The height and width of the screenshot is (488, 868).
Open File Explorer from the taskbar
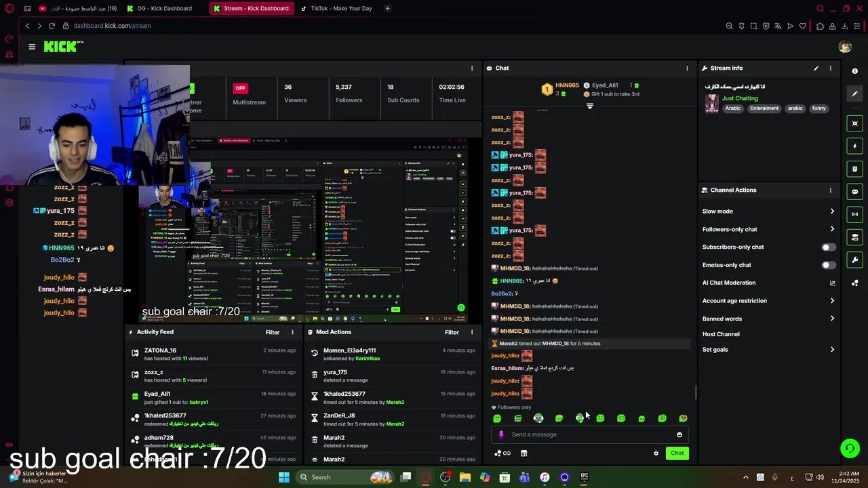465,477
